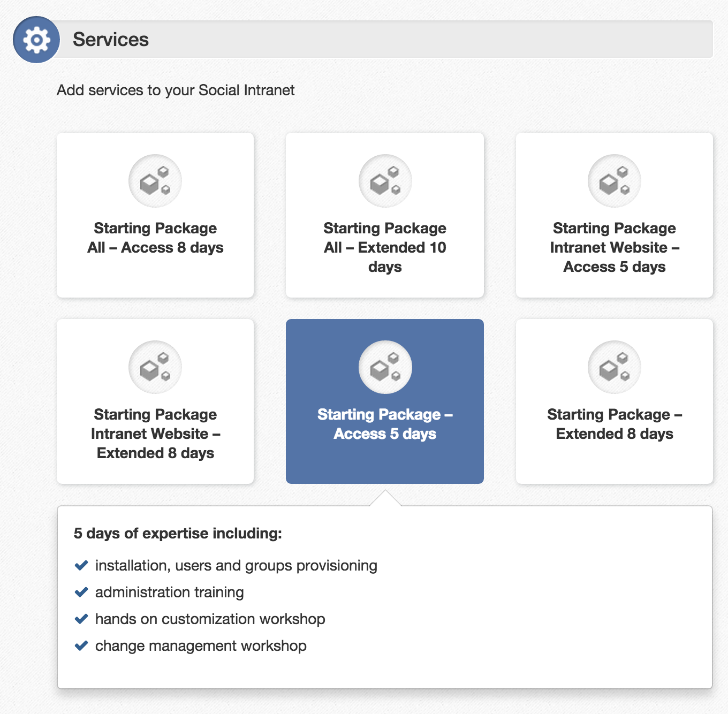
Task: Click the cube icon above Intranet Website – Access 5 days
Action: pos(614,181)
